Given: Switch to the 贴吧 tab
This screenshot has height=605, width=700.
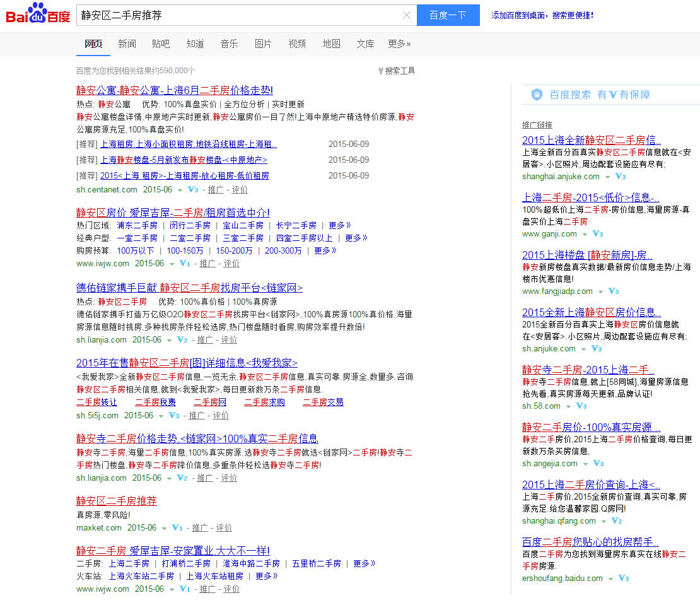Looking at the screenshot, I should [x=161, y=44].
